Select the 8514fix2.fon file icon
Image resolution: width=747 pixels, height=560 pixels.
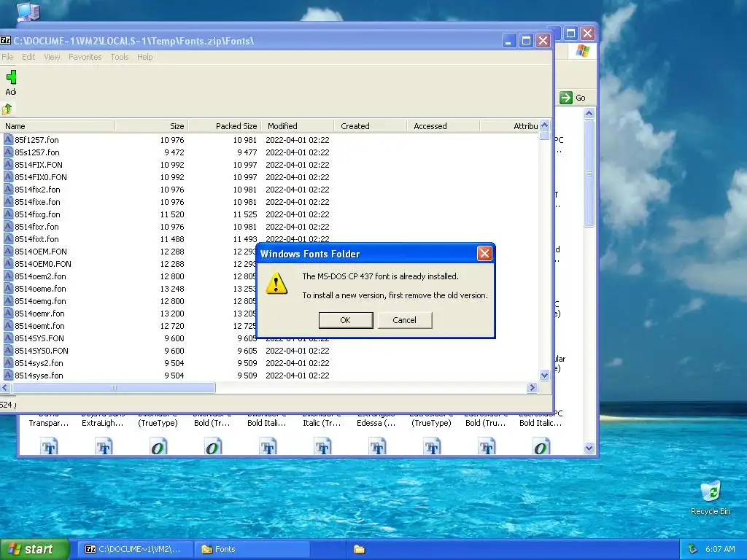8,189
